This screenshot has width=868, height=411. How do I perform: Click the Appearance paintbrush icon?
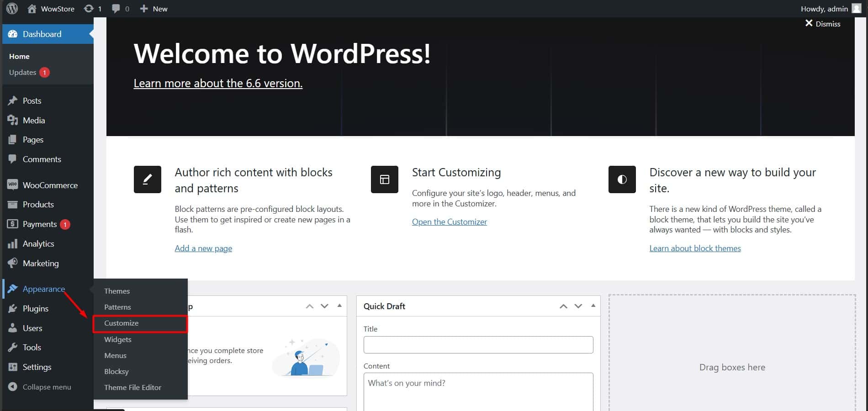click(13, 289)
